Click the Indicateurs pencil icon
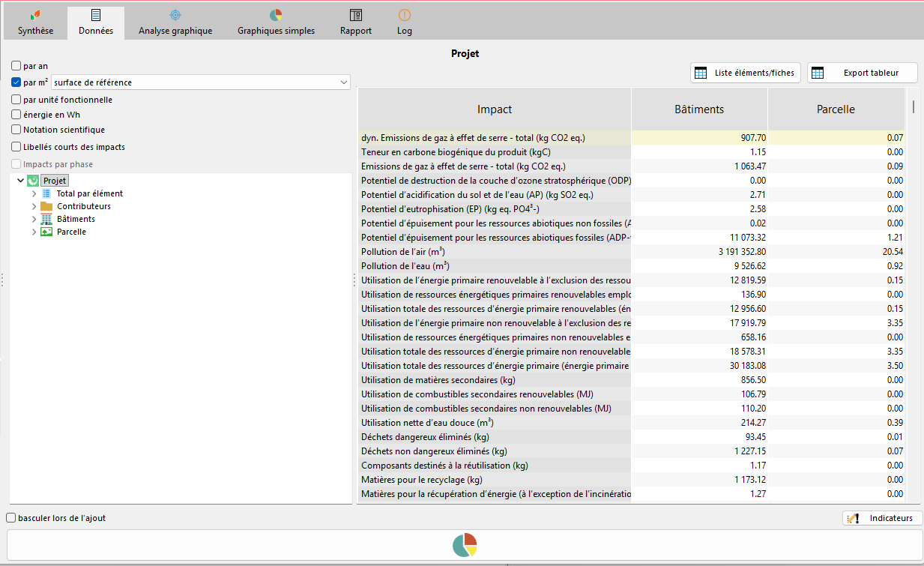The height and width of the screenshot is (566, 924). (852, 518)
